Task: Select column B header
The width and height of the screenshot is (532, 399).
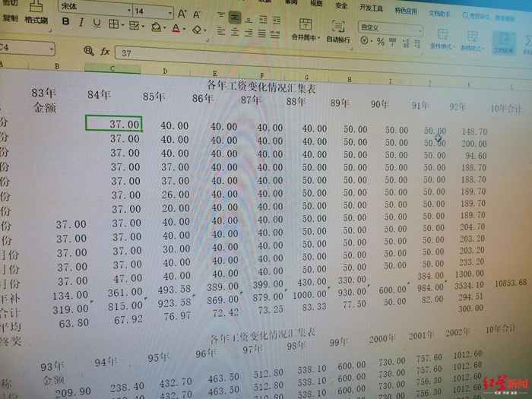Action: click(57, 67)
